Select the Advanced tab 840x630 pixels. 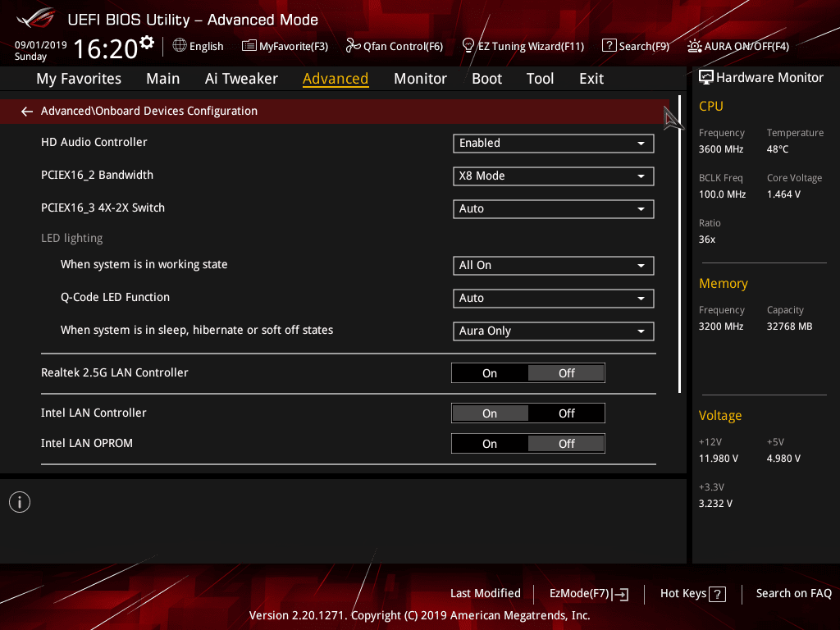336,79
